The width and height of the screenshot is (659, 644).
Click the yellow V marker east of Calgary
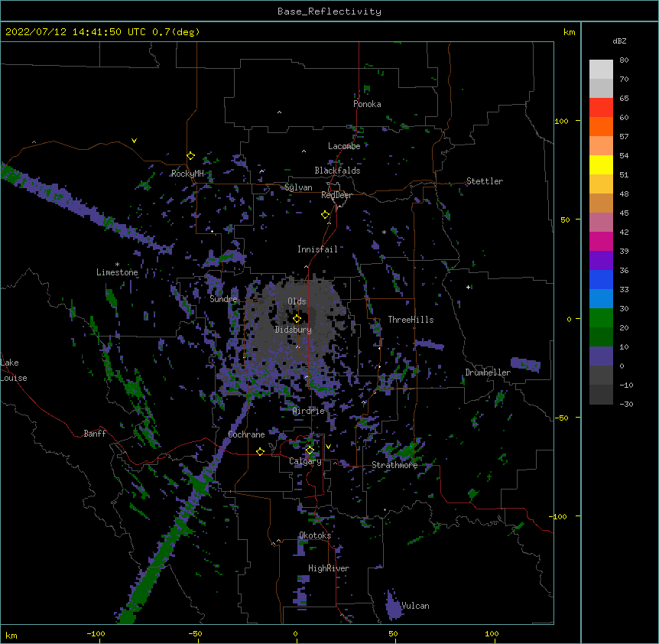[328, 447]
